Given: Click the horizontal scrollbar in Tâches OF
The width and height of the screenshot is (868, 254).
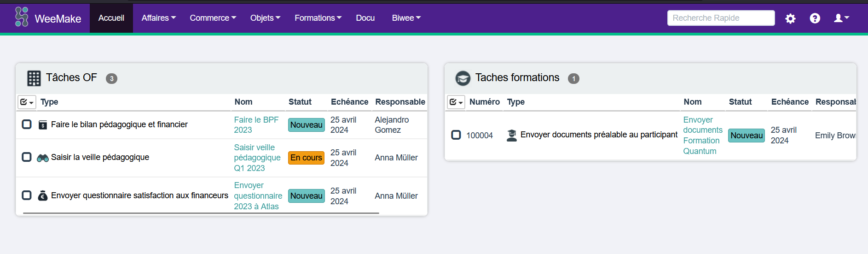Looking at the screenshot, I should (201, 213).
